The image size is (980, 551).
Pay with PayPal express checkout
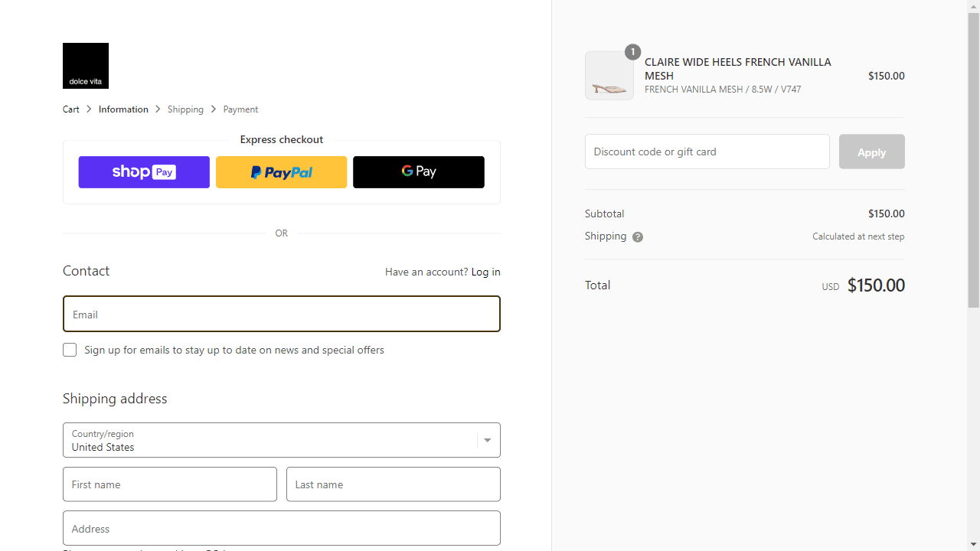coord(281,172)
